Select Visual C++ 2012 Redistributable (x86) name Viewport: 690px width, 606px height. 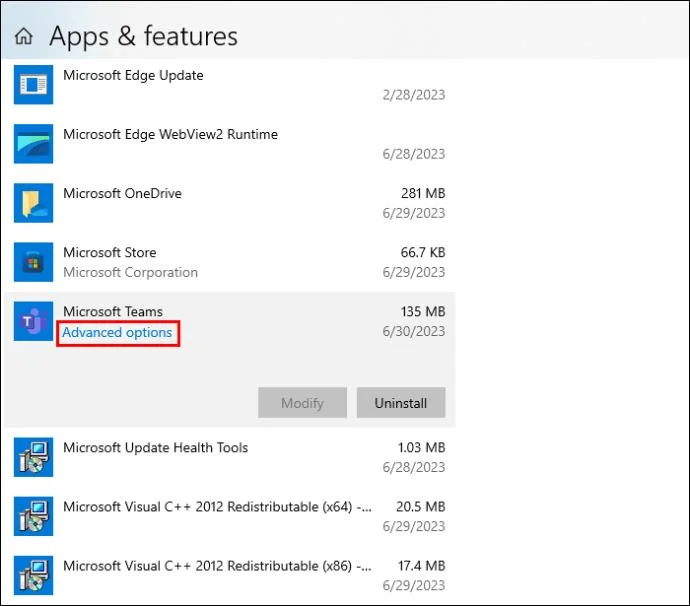(x=217, y=566)
